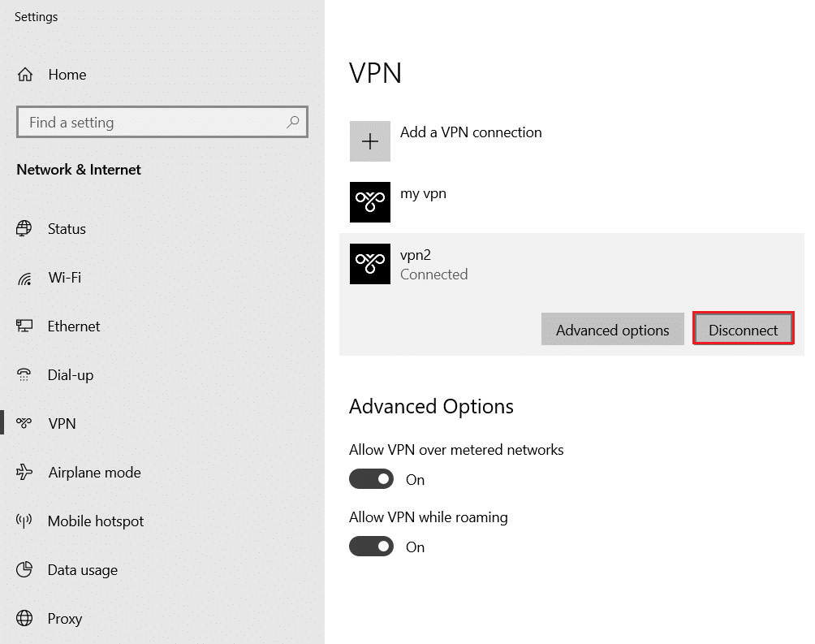815x644 pixels.
Task: Click the Data usage pie-chart icon
Action: click(x=25, y=569)
